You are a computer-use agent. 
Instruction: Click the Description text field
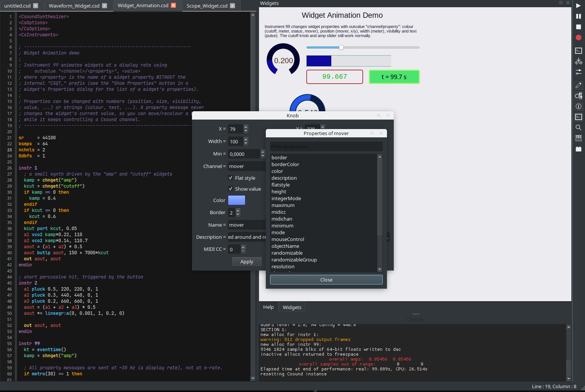(247, 237)
